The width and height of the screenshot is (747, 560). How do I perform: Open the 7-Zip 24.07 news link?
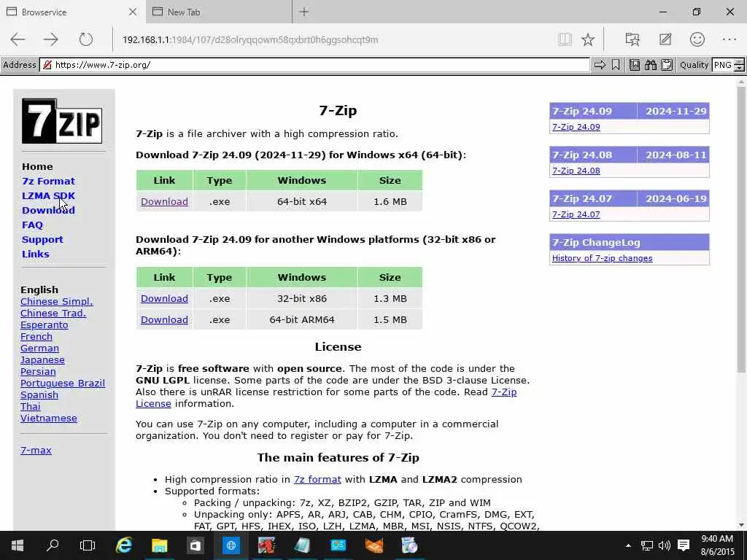(576, 214)
